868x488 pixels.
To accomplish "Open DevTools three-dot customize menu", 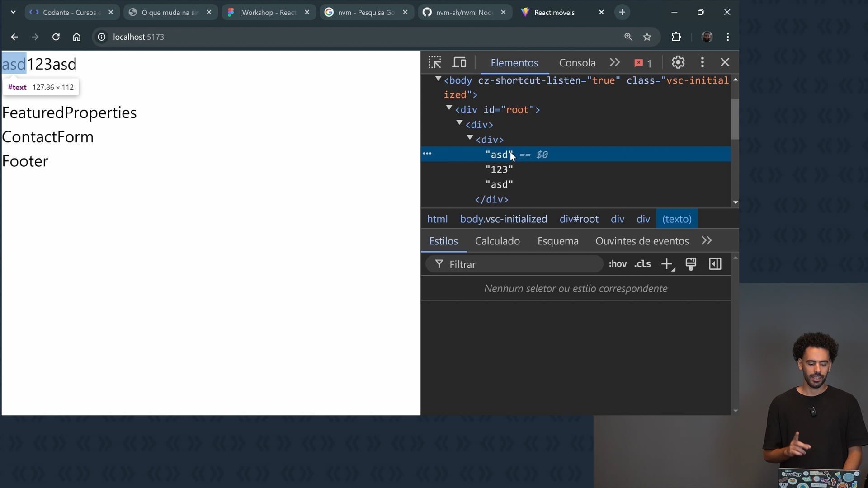I will pos(702,62).
